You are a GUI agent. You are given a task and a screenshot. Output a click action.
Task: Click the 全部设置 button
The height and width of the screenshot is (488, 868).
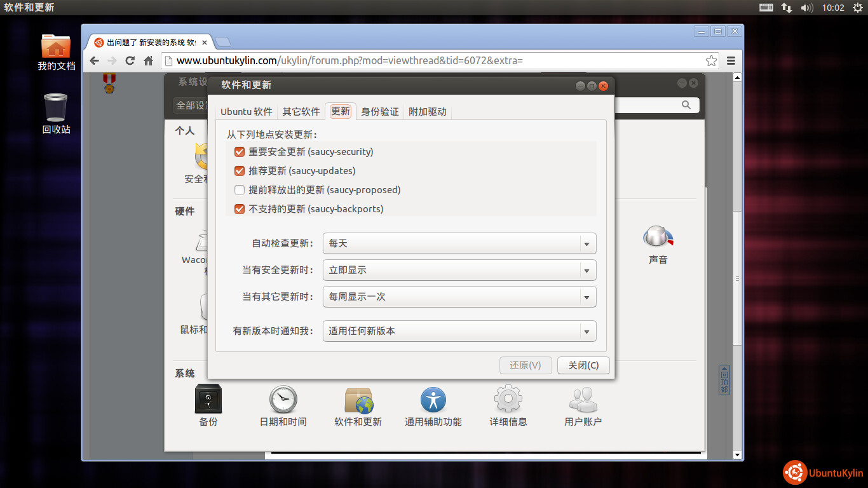[x=191, y=105]
